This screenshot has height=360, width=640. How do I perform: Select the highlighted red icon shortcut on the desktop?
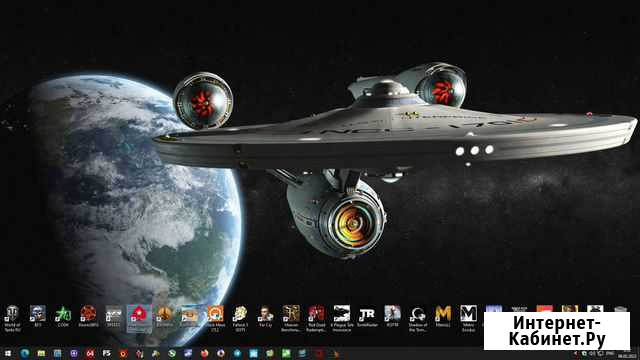(139, 318)
